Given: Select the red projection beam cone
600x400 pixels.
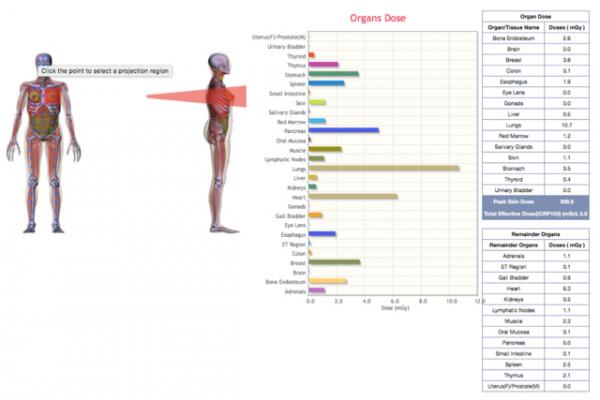Looking at the screenshot, I should pyautogui.click(x=185, y=96).
